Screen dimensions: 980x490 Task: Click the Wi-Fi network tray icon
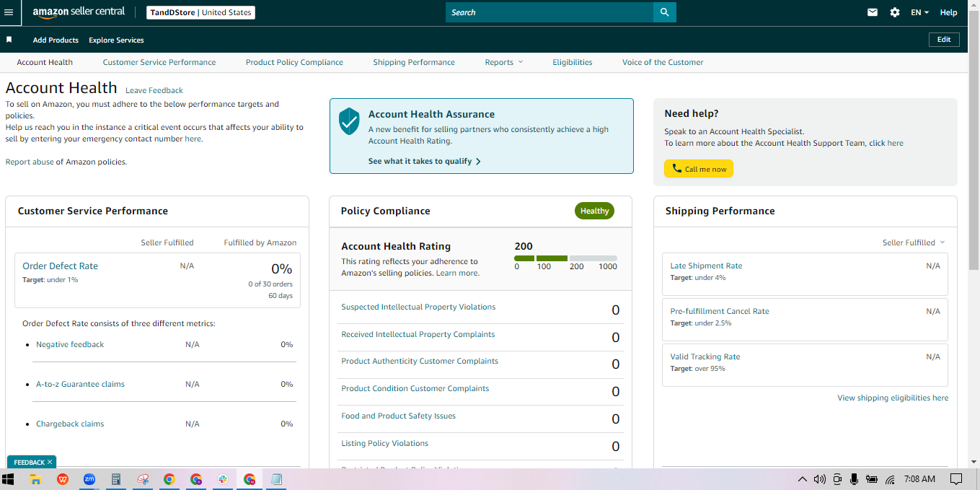coord(890,479)
